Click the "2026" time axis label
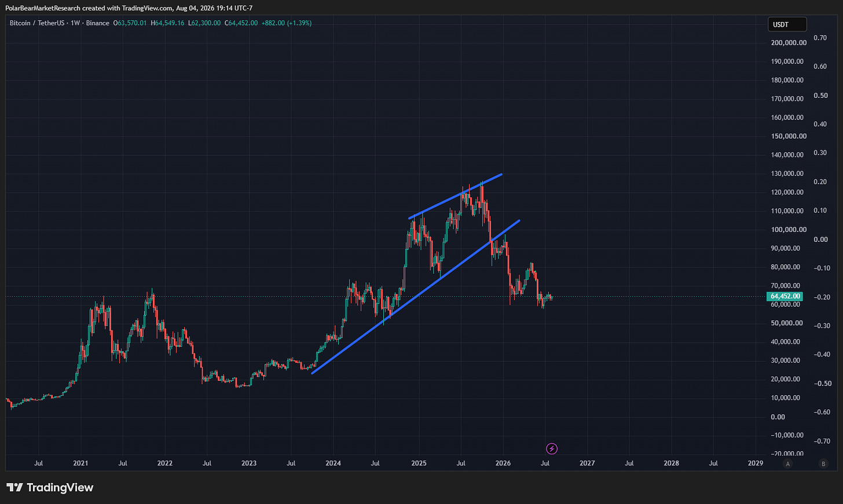 pos(503,463)
